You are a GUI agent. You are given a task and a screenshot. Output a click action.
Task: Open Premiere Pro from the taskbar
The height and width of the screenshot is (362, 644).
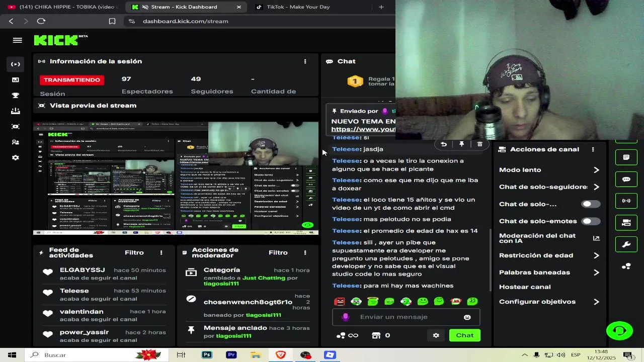[x=231, y=355]
